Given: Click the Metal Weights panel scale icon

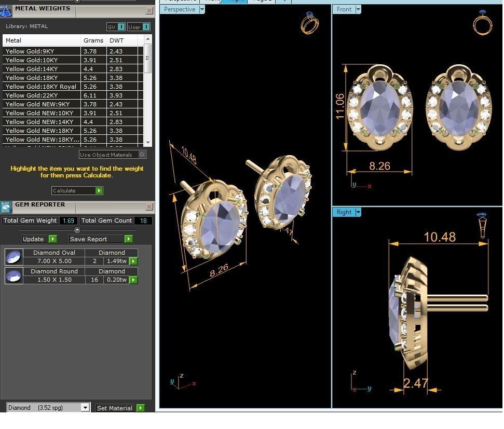Looking at the screenshot, I should [6, 10].
